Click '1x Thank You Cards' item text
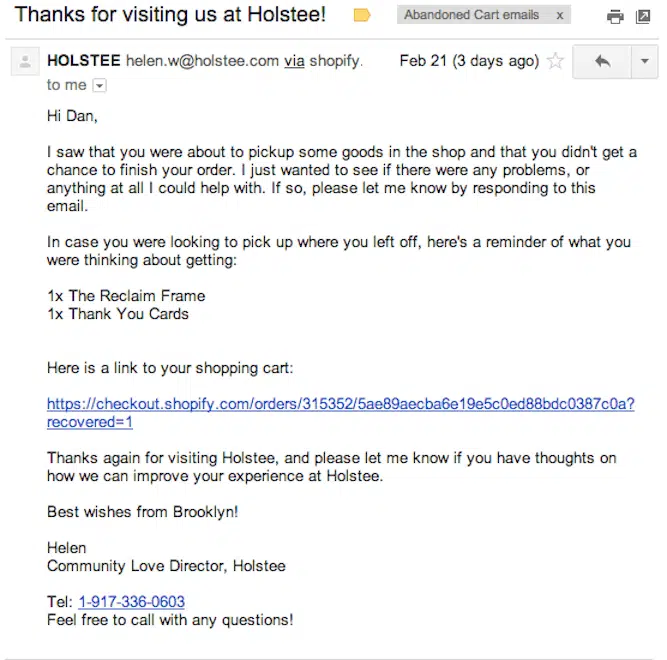 click(118, 314)
